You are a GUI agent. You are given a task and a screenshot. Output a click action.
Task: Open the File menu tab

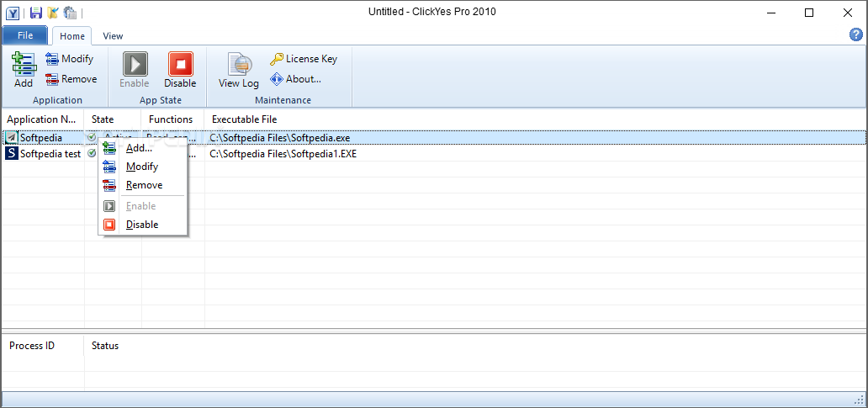click(25, 36)
